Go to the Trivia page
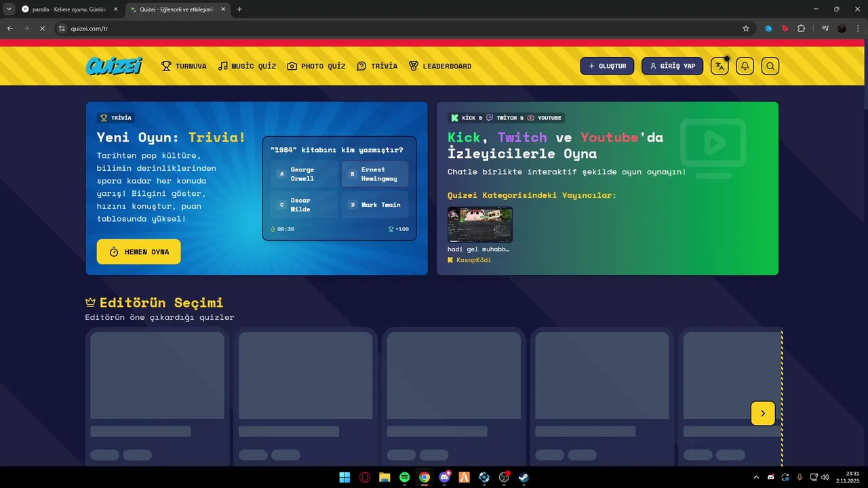868x488 pixels. 377,66
